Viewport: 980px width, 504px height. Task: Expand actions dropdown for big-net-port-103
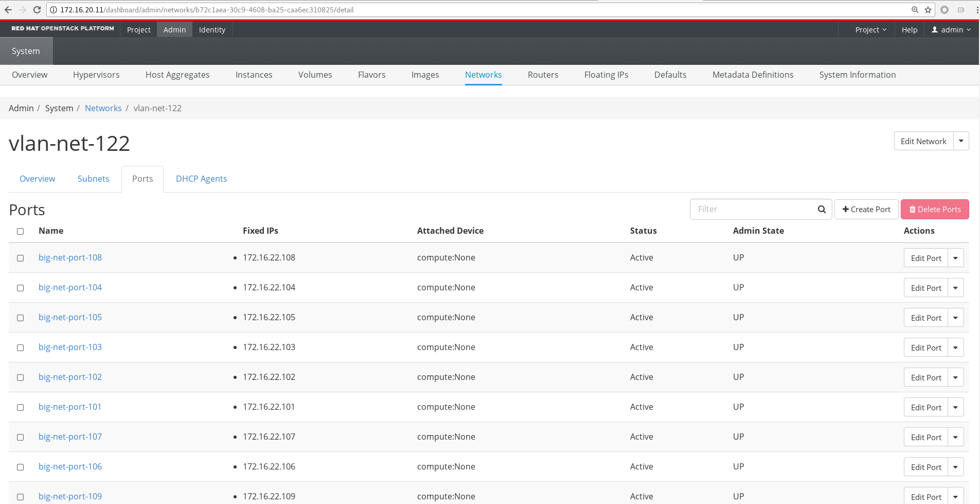pos(956,347)
